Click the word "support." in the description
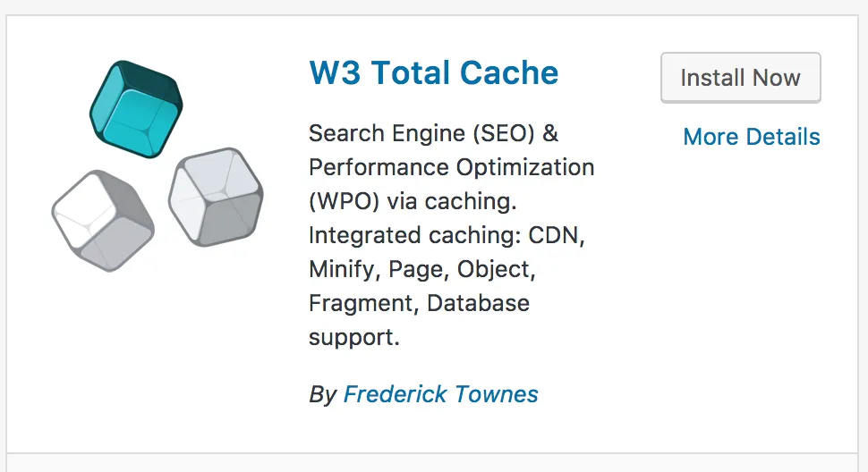The height and width of the screenshot is (472, 868). point(353,338)
